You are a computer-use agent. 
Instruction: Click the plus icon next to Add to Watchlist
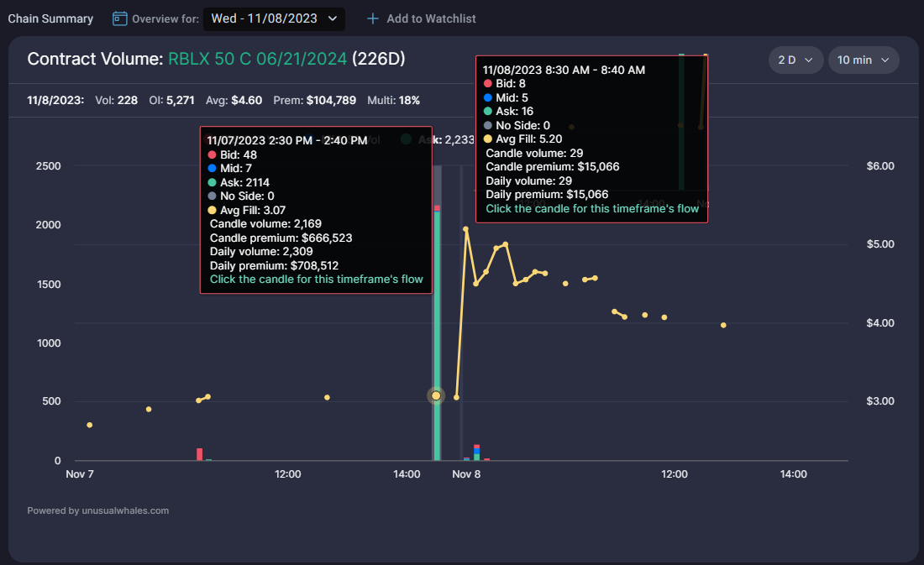tap(370, 18)
